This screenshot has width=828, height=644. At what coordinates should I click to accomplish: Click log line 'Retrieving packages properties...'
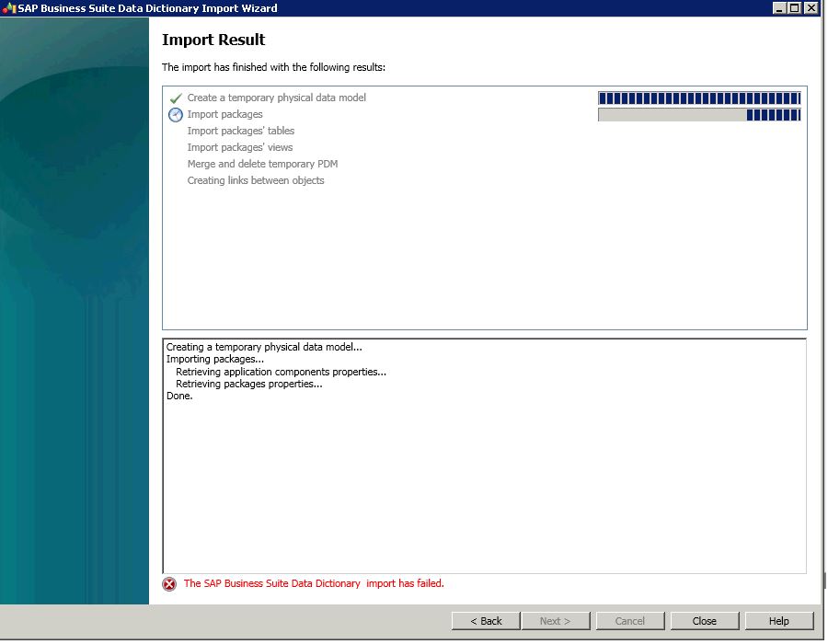pos(248,384)
